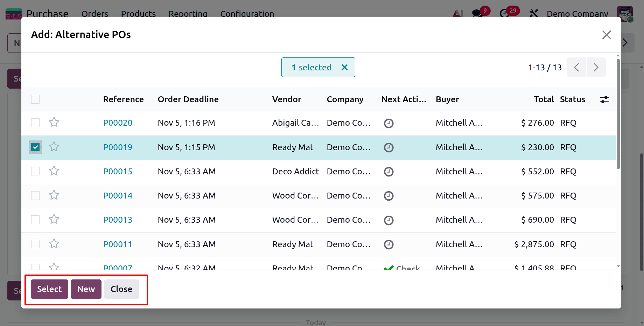Open the column options toggle icon
The height and width of the screenshot is (326, 644).
(x=604, y=99)
